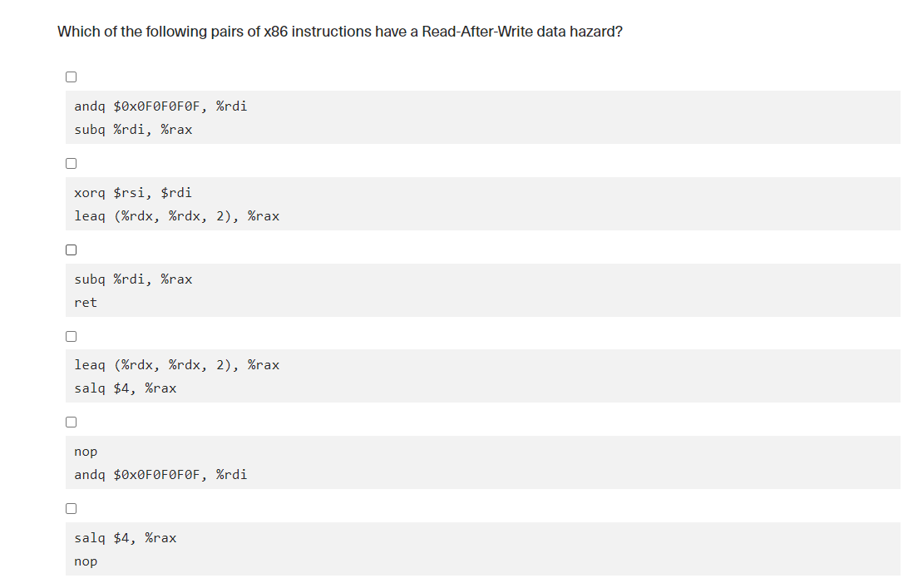Viewport: 923px width, 588px height.
Task: Select the checkbox for the subq/ret pair
Action: pyautogui.click(x=71, y=250)
